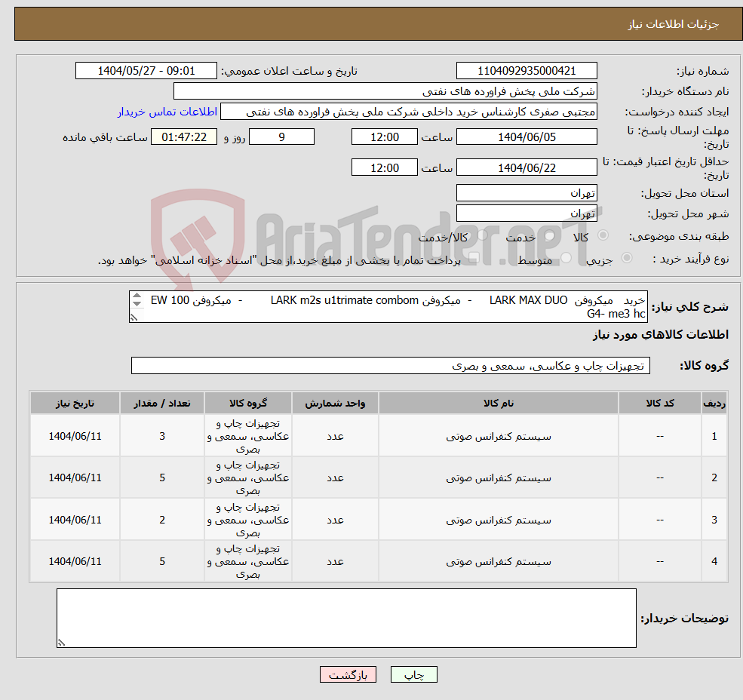Click the تهران province field
This screenshot has height=700, width=743.
tap(527, 192)
